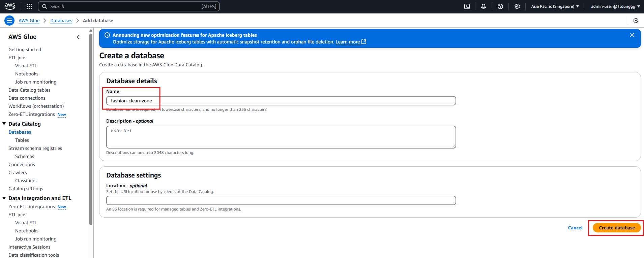
Task: Open the first ETL jobs entry
Action: pos(17,58)
